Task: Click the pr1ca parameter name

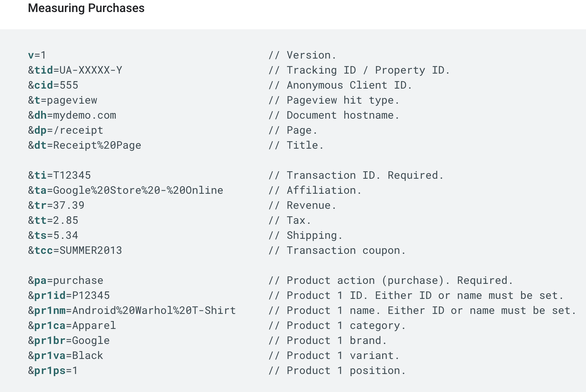Action: coord(50,326)
